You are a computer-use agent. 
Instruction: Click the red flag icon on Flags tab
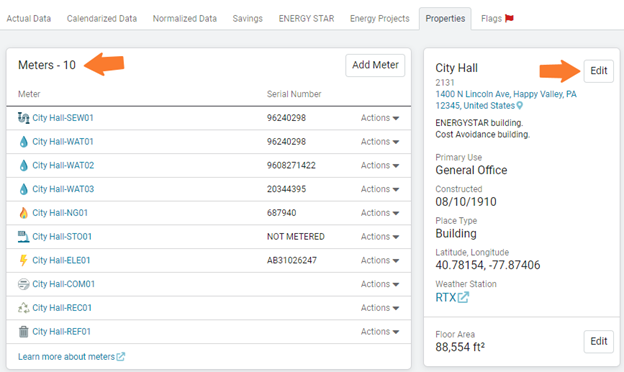tap(509, 18)
